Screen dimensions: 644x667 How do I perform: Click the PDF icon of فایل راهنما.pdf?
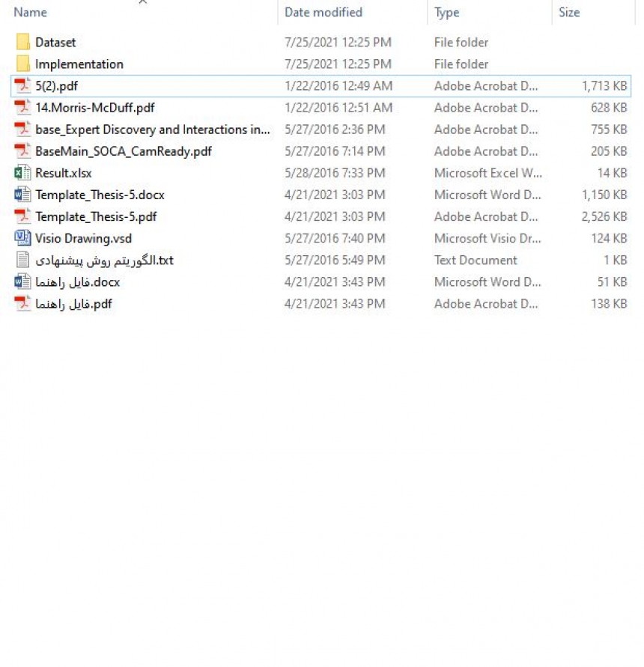tap(22, 303)
